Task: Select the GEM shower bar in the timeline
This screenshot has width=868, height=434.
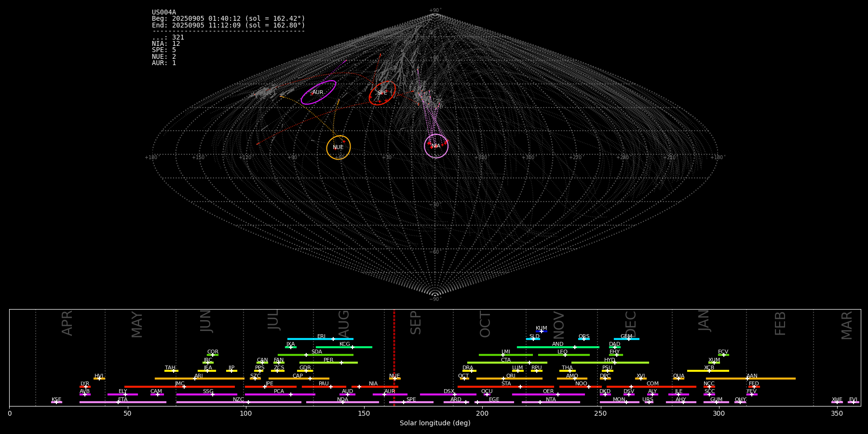Action: coord(626,339)
